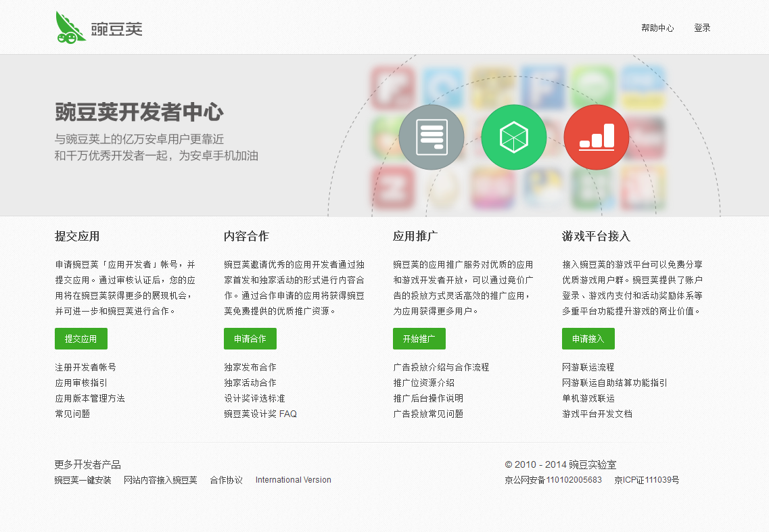Click the green cube circle icon

(514, 137)
